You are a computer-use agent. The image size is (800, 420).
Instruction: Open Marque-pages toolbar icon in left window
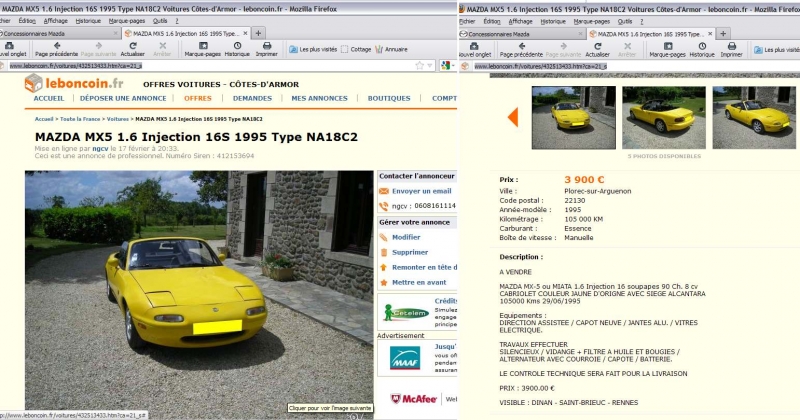pos(203,46)
